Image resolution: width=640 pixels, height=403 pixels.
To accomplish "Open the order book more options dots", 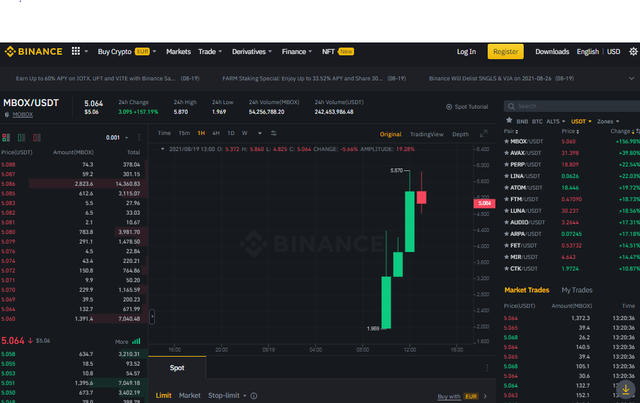I will pos(139,138).
